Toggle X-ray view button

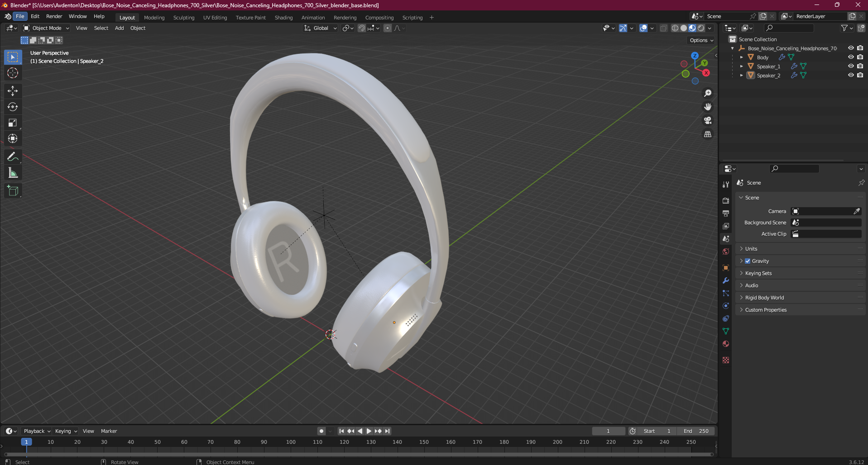point(663,28)
